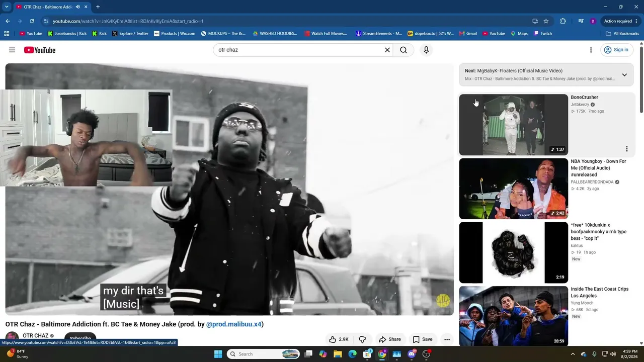Go back with browser back arrow

pos(8,21)
